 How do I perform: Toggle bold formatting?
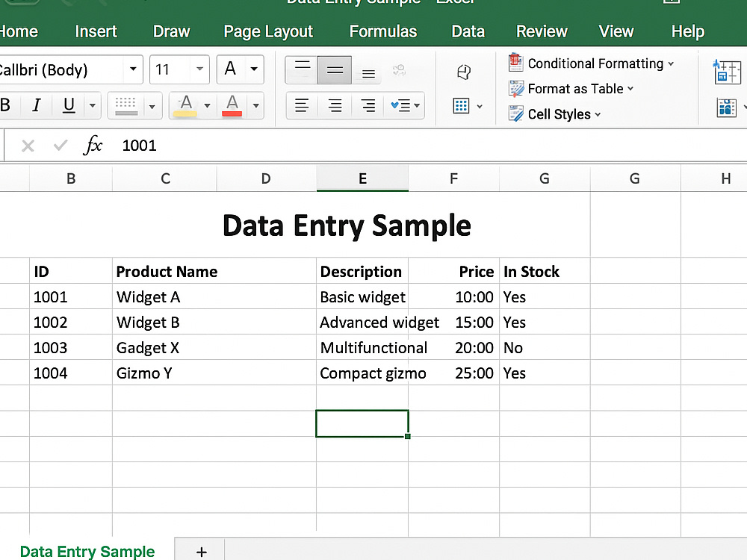coord(6,105)
